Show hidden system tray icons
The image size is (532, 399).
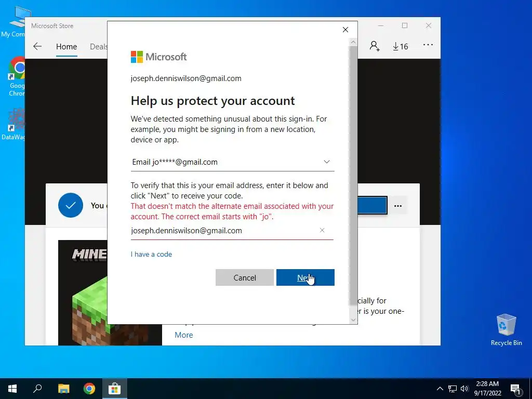click(440, 389)
